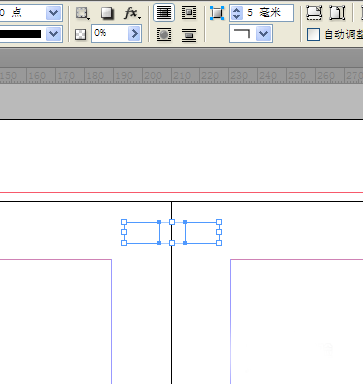Click the corner shape preview
This screenshot has width=363, height=384.
pyautogui.click(x=242, y=34)
